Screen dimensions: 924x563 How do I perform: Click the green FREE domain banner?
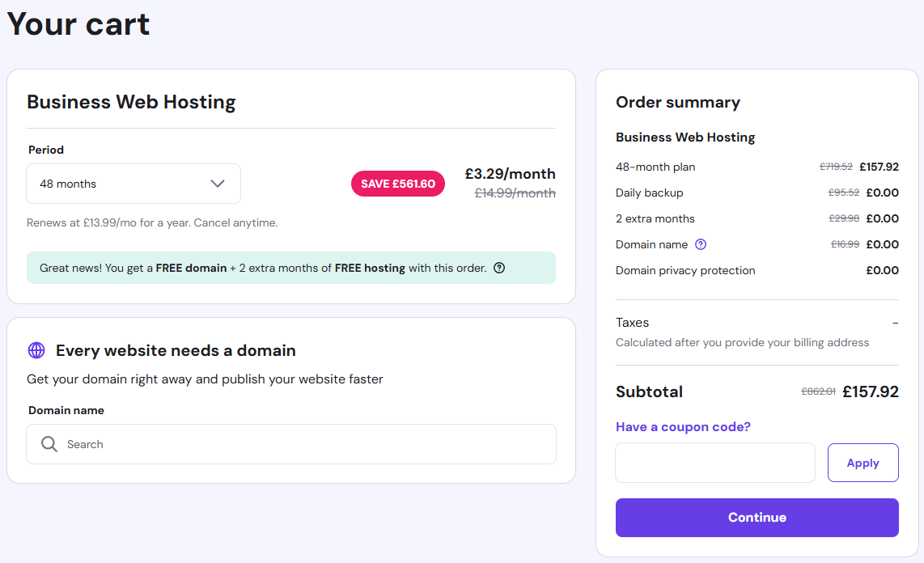(x=291, y=268)
